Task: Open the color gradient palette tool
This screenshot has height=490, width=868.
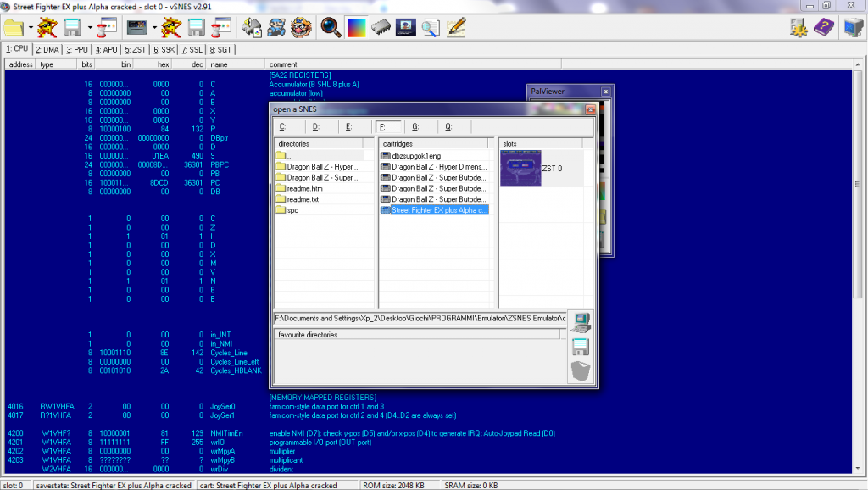Action: coord(357,27)
